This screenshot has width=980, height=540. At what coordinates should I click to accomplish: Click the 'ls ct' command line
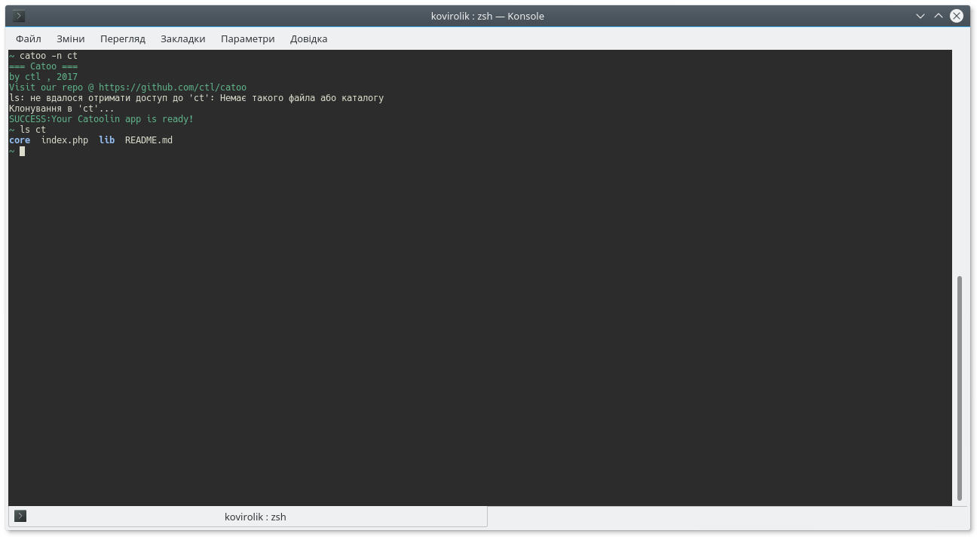[32, 130]
